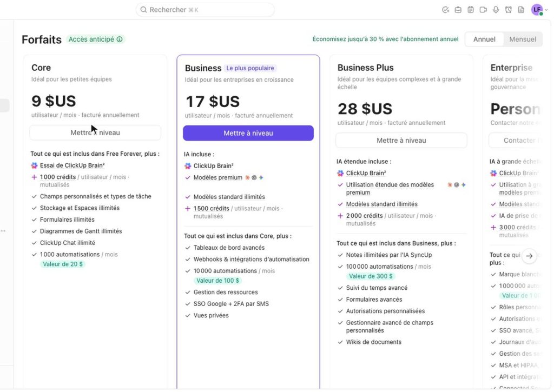Click Webhooks & intégrations d'automatisation feature

pos(251,260)
